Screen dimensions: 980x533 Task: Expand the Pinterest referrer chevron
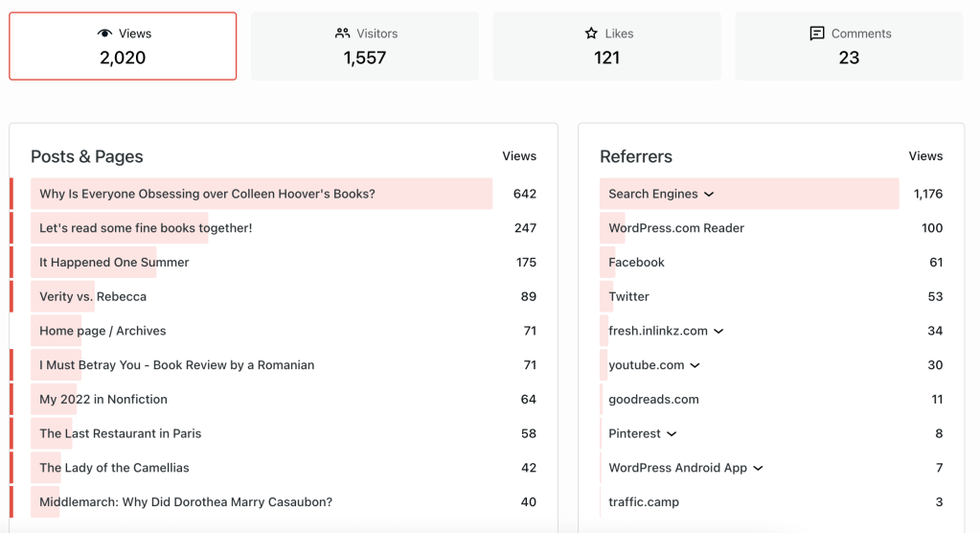click(672, 434)
